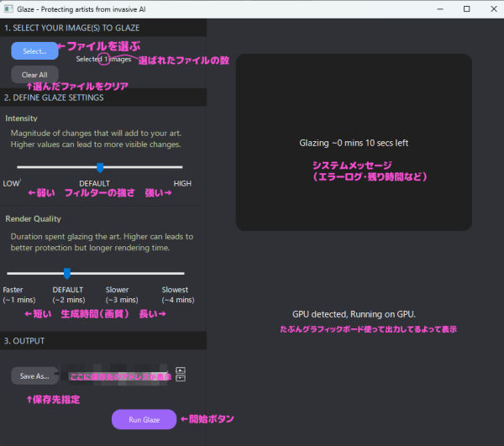Close the Glaze window

(x=494, y=9)
